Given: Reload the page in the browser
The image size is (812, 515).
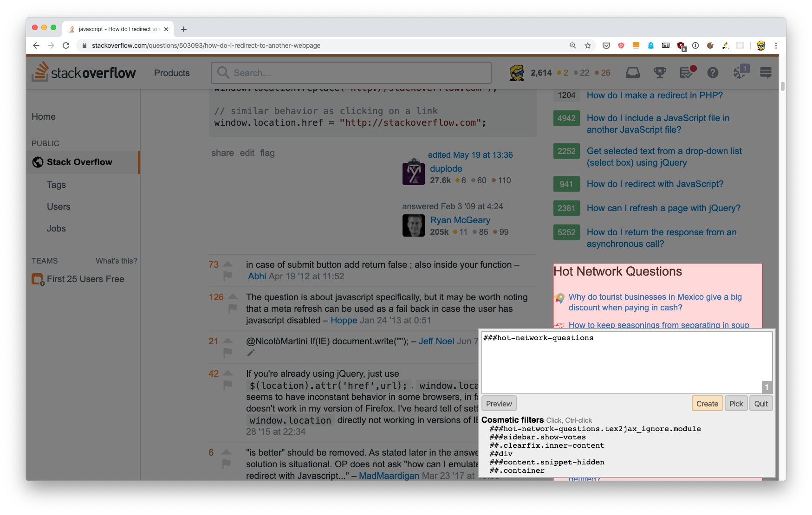Looking at the screenshot, I should 66,45.
